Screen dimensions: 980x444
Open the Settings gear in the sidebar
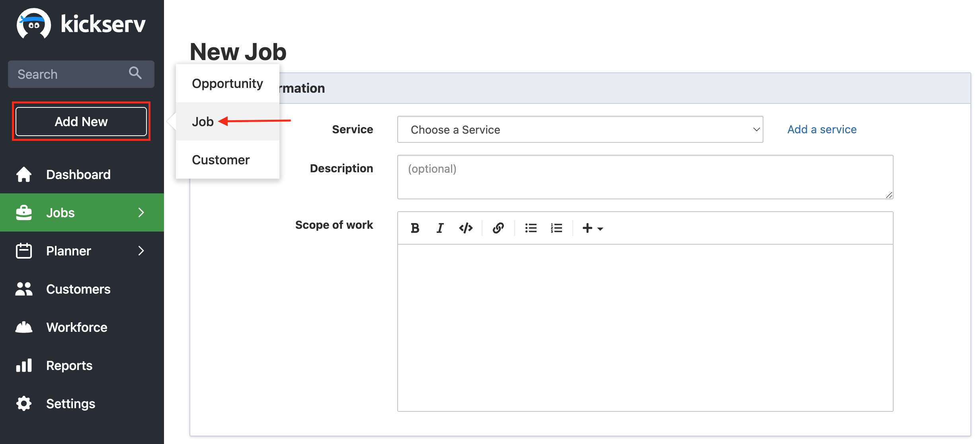pyautogui.click(x=24, y=403)
